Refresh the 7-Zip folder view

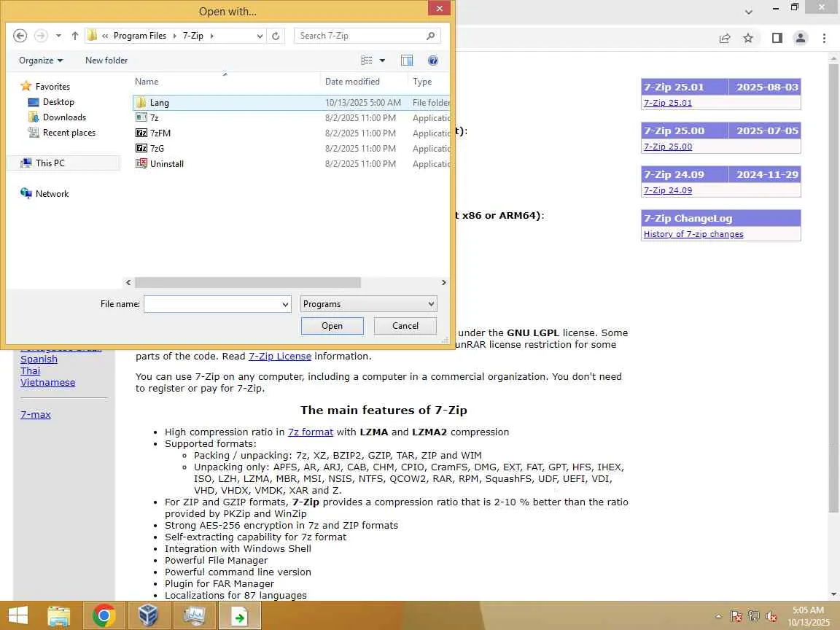pos(276,36)
